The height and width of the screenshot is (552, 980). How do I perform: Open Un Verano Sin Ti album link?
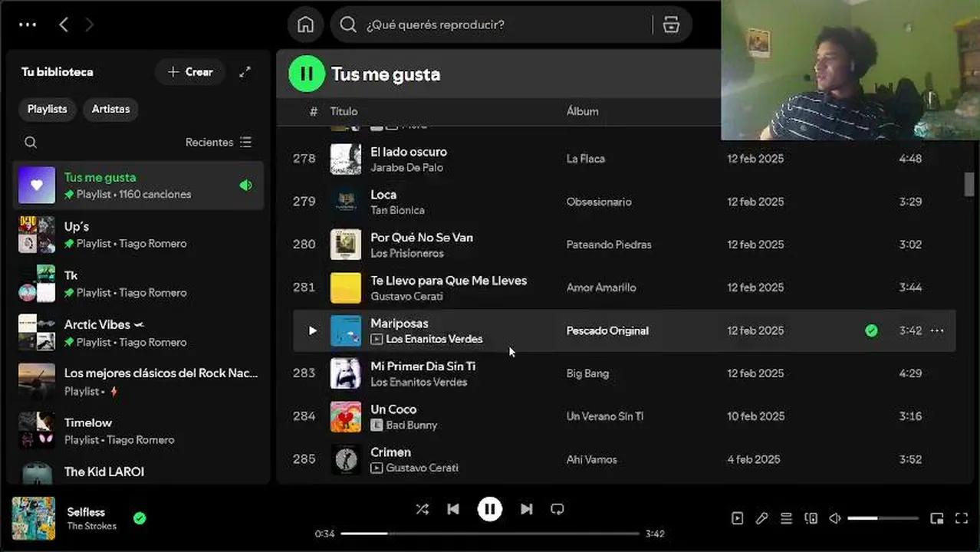(604, 416)
